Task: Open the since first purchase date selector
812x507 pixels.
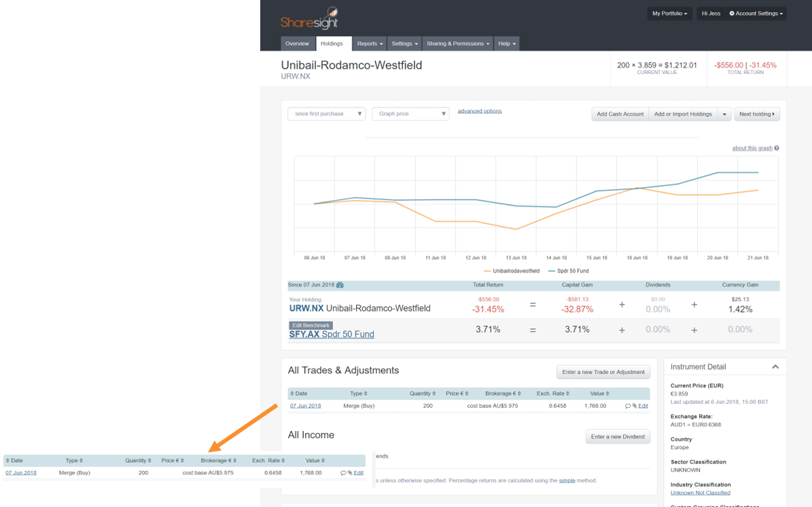Action: 327,114
